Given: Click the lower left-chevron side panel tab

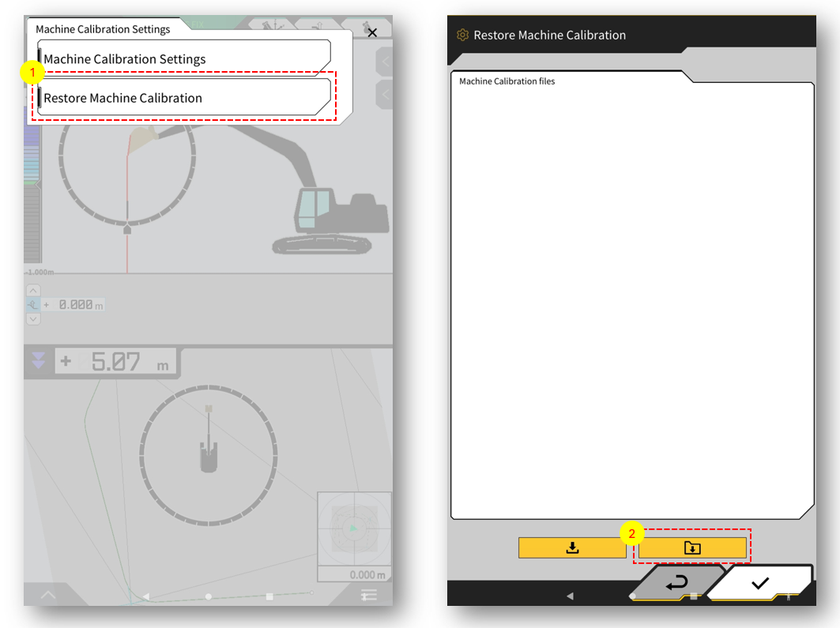Looking at the screenshot, I should [x=385, y=95].
